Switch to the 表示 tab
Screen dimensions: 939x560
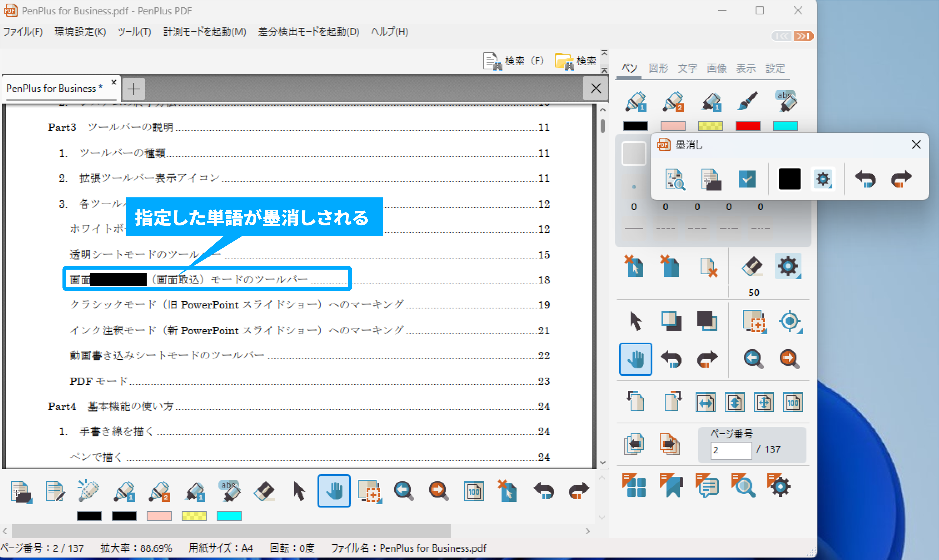746,68
